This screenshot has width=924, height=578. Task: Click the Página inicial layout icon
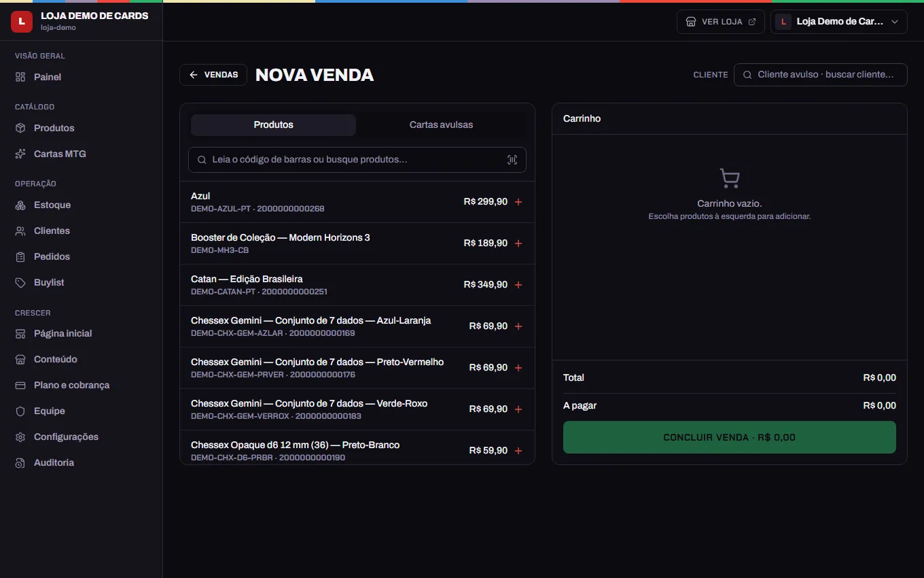click(20, 333)
